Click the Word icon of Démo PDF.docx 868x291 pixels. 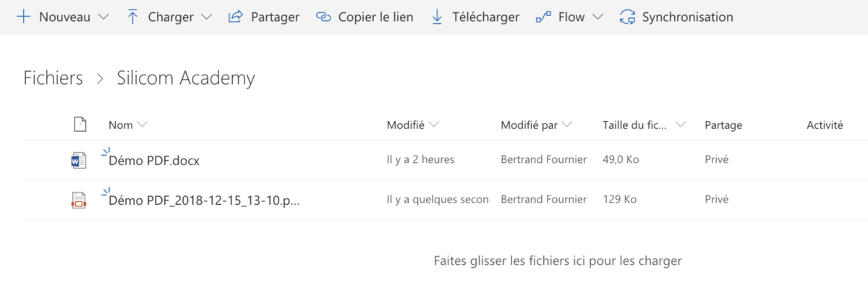(x=79, y=160)
